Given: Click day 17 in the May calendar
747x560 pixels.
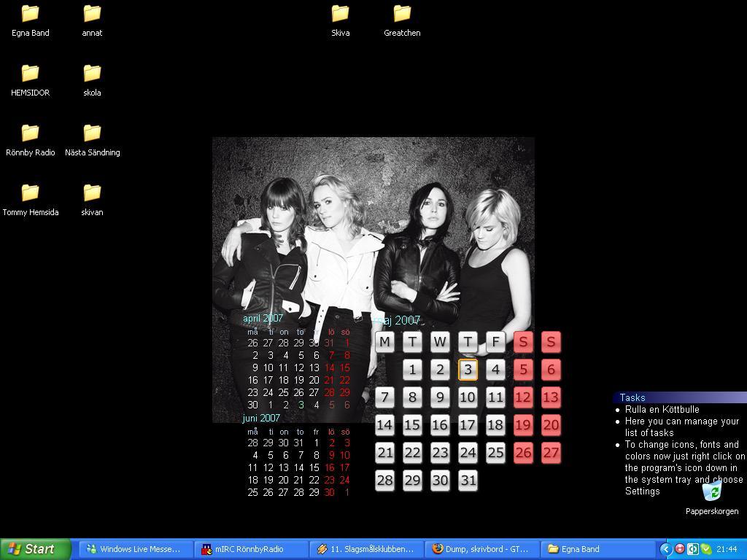Looking at the screenshot, I should [468, 425].
